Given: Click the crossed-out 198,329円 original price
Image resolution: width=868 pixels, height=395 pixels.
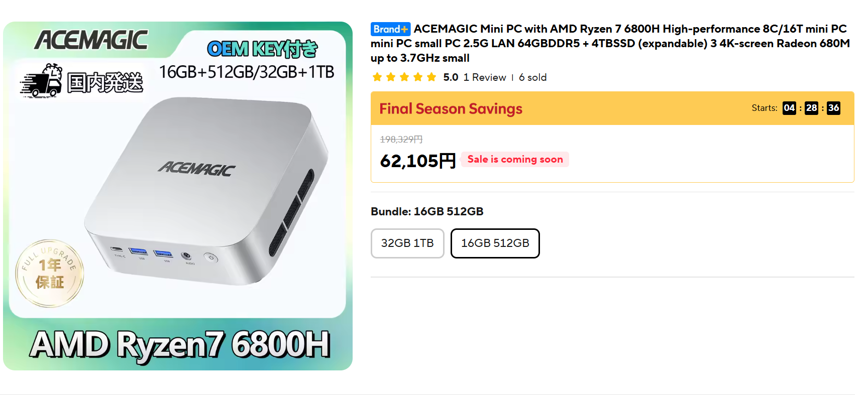Looking at the screenshot, I should coord(401,140).
